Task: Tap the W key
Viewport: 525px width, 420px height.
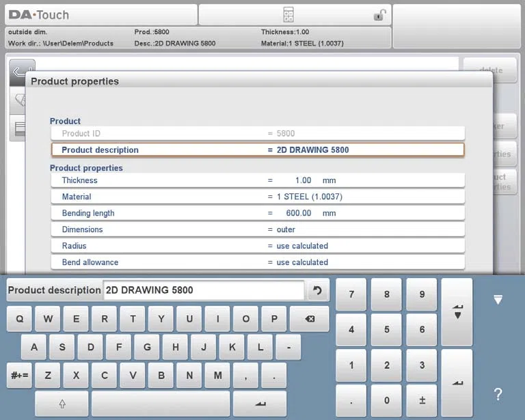Action: (48, 319)
